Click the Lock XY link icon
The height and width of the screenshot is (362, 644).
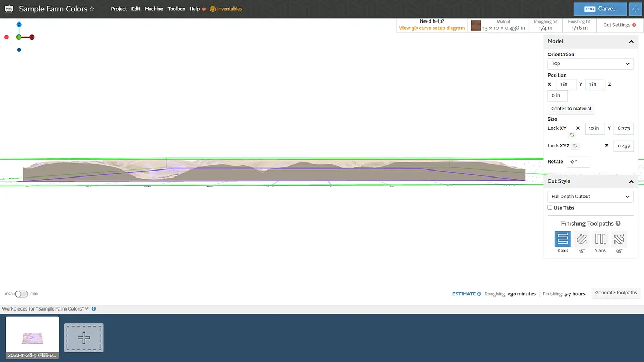coord(572,135)
